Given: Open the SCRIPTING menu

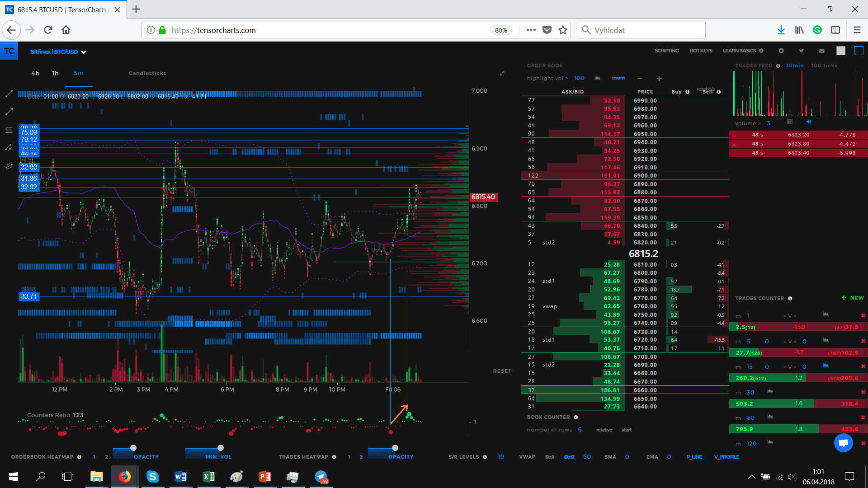Looking at the screenshot, I should [x=667, y=51].
